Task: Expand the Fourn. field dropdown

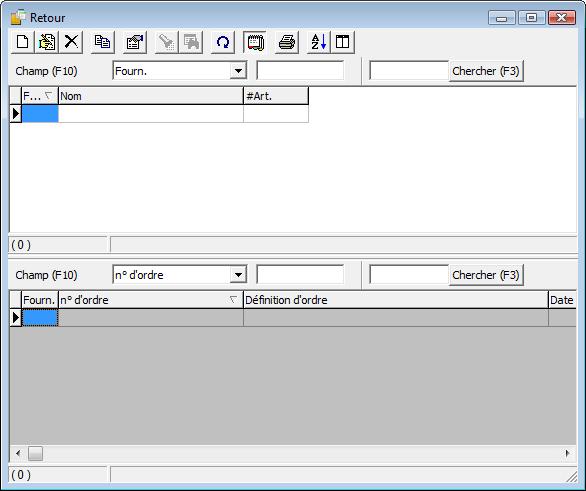Action: (238, 71)
